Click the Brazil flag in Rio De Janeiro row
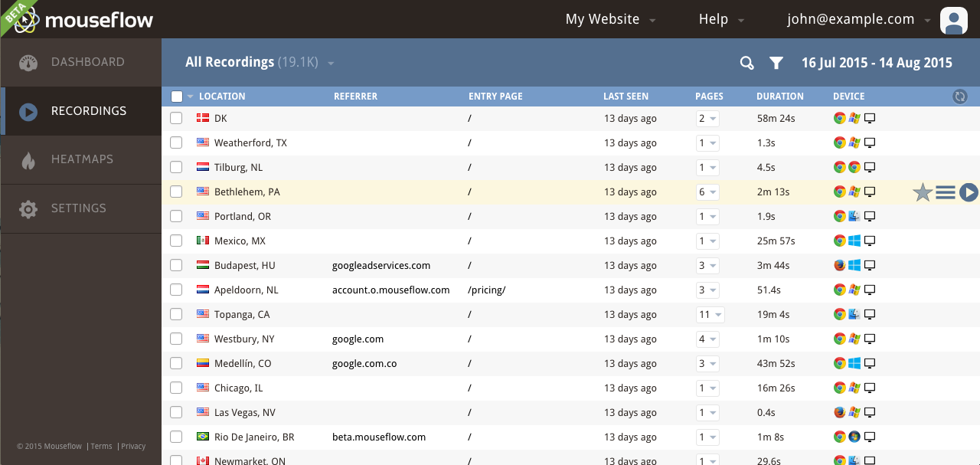This screenshot has width=980, height=465. click(203, 437)
